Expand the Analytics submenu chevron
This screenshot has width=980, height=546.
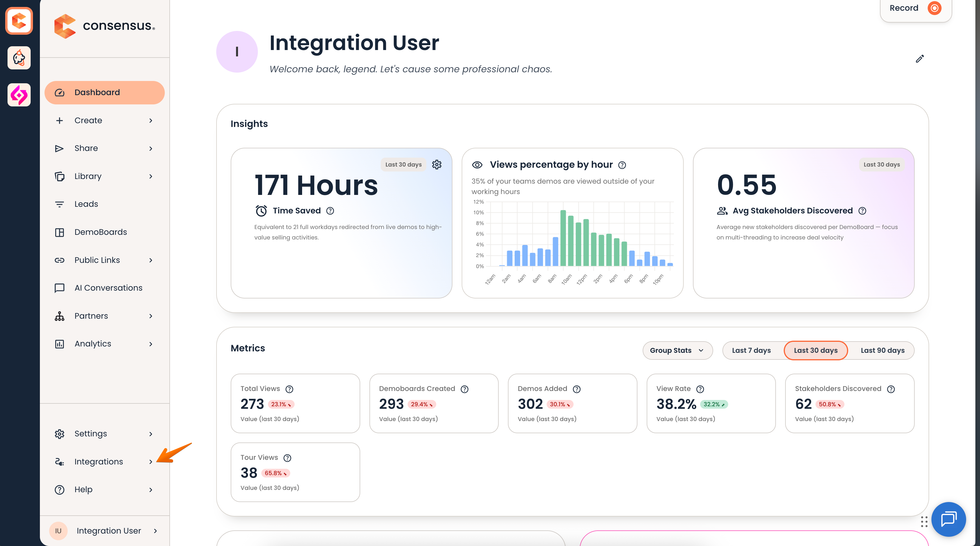(151, 344)
